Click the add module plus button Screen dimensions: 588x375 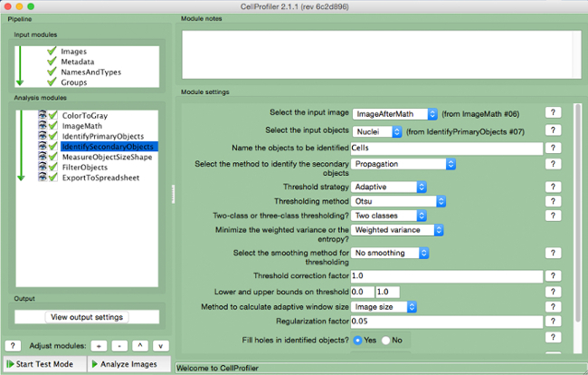(100, 346)
